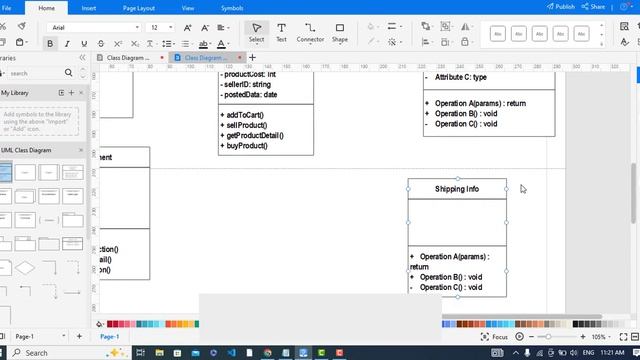The width and height of the screenshot is (640, 360).
Task: Toggle bold formatting
Action: (x=50, y=44)
